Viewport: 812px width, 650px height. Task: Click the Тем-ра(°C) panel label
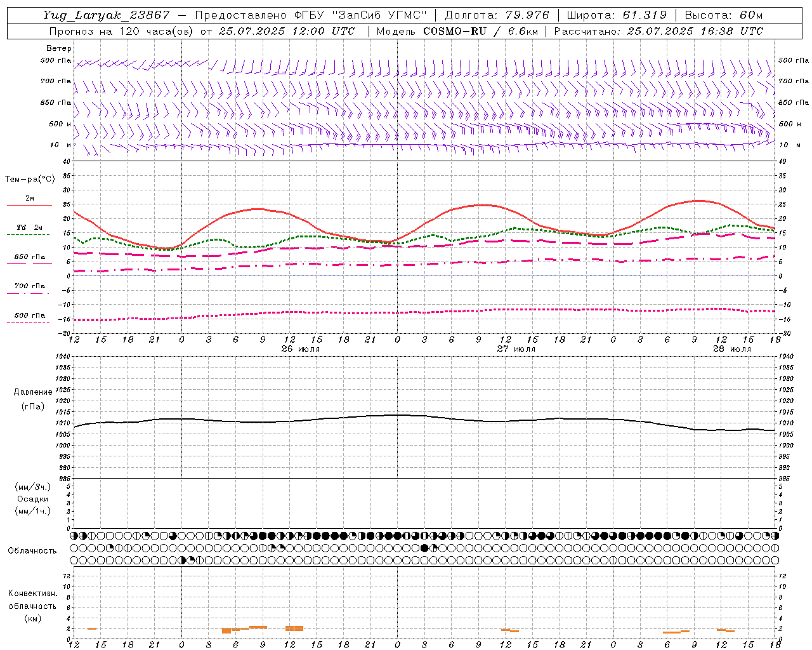[x=30, y=180]
